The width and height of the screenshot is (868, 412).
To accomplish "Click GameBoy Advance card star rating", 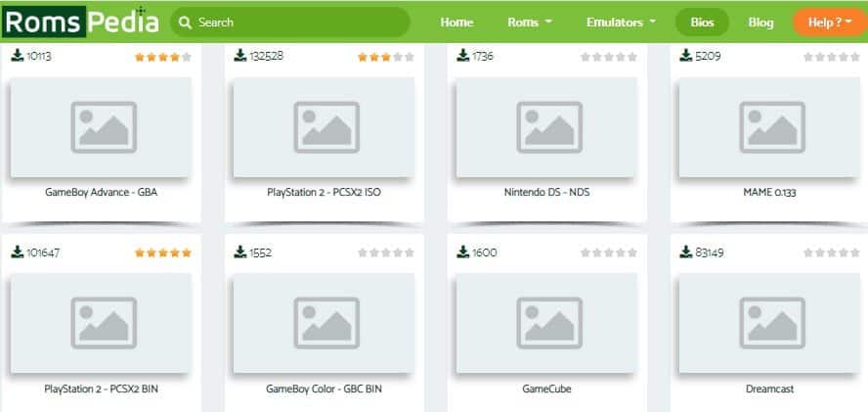I will (162, 57).
